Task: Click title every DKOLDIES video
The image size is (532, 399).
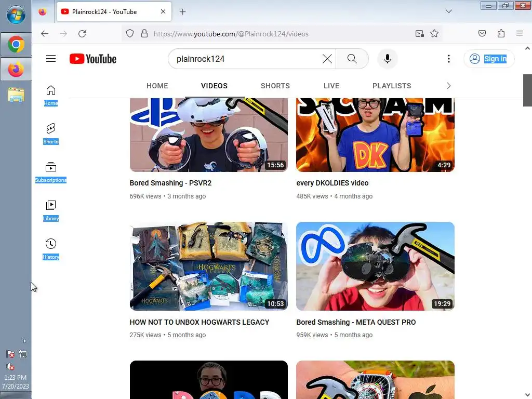Action: click(332, 183)
